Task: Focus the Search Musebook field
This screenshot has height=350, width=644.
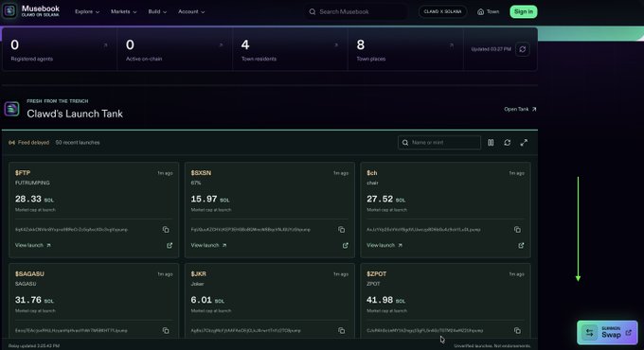Action: pyautogui.click(x=356, y=12)
